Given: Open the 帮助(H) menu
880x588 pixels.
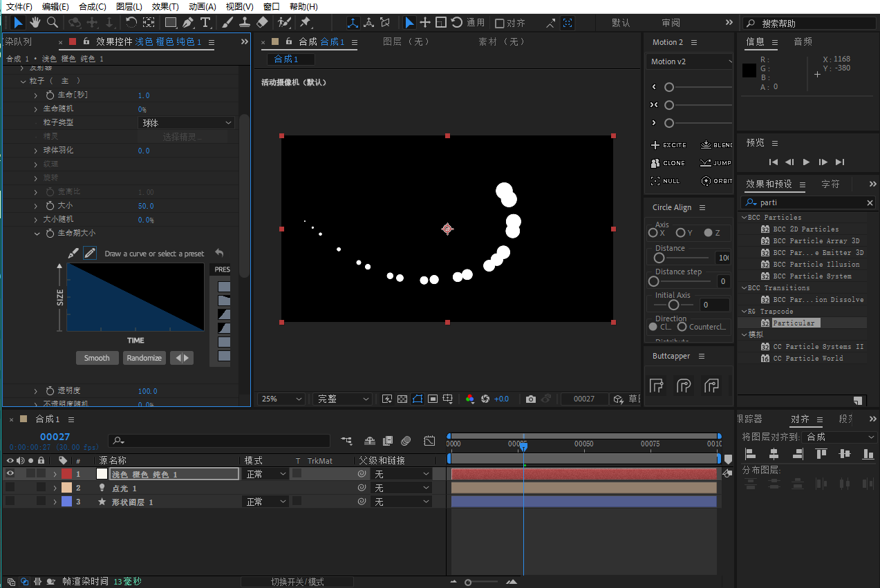Looking at the screenshot, I should coord(303,6).
